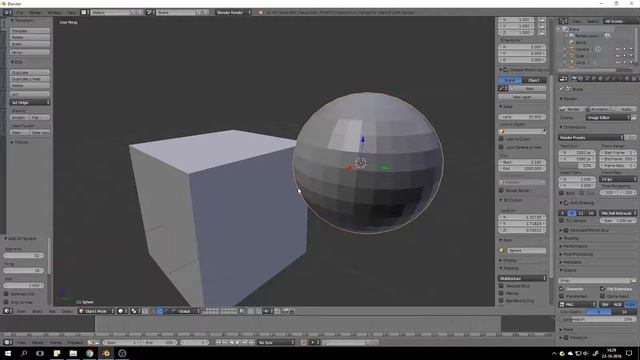Collapse the Transform panel in the tool shelf
The height and width of the screenshot is (360, 640).
coord(22,20)
